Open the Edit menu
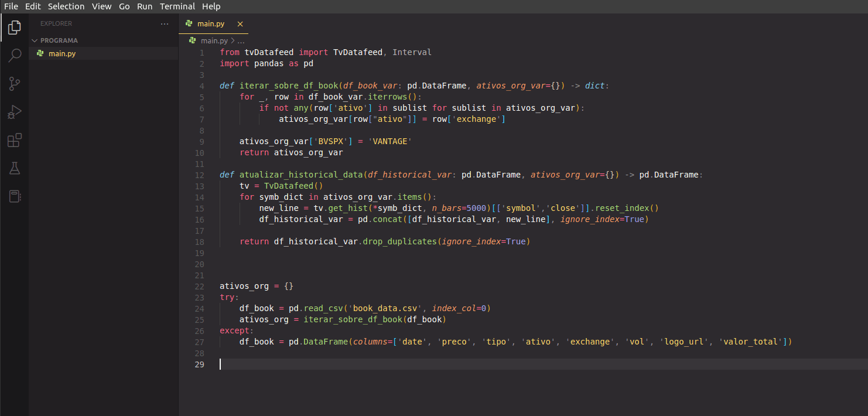This screenshot has height=416, width=868. click(x=33, y=6)
